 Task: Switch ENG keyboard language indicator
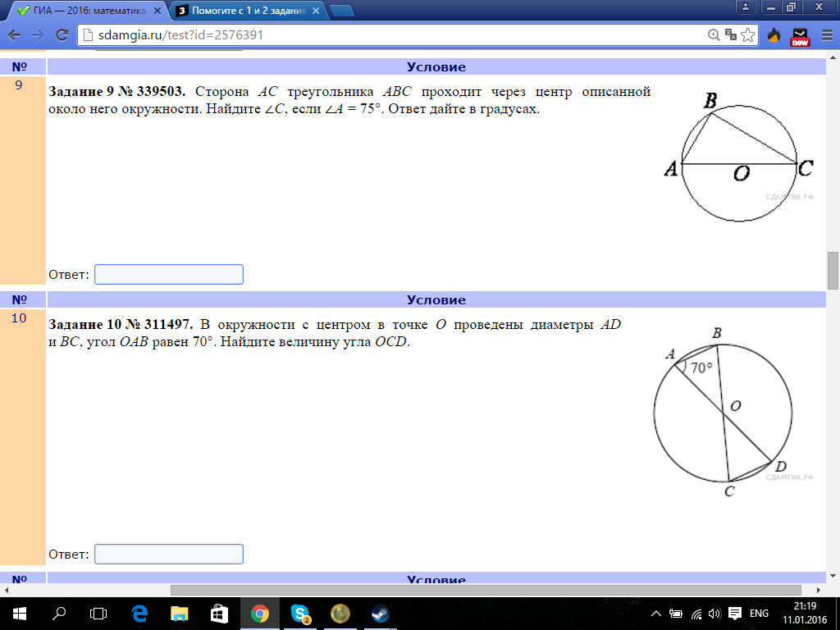(759, 614)
